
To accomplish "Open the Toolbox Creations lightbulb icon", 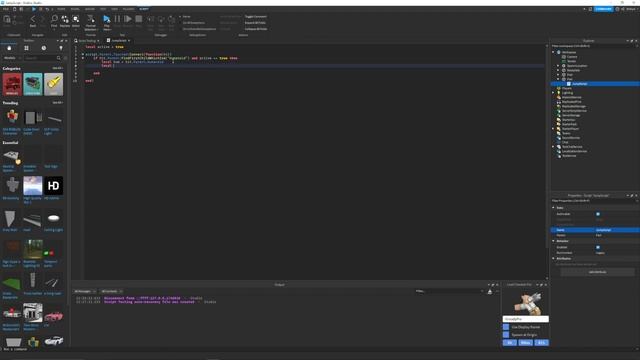I will 61,48.
